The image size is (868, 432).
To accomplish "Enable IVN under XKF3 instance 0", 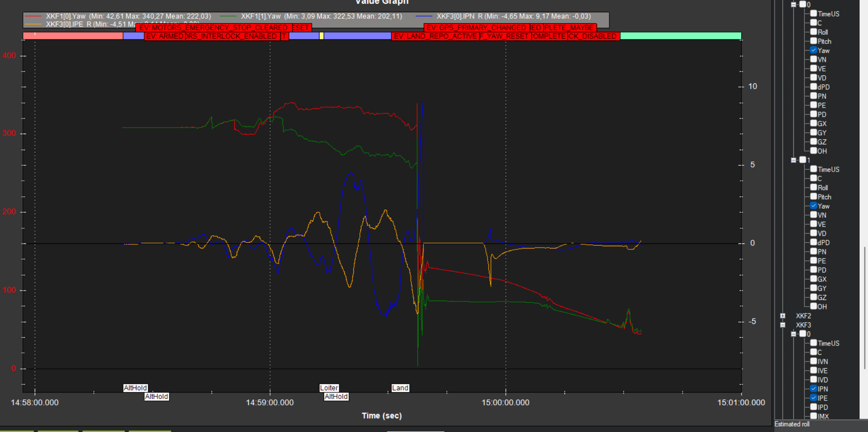I will pos(814,362).
